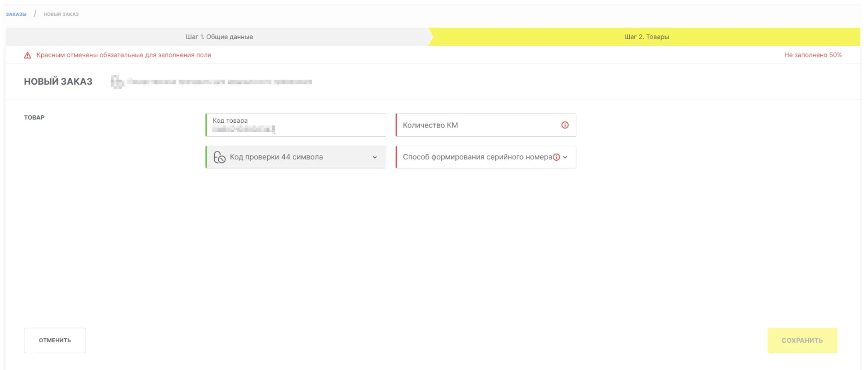
Task: Open the ЗАКАЗЫ breadcrumb link
Action: point(16,14)
